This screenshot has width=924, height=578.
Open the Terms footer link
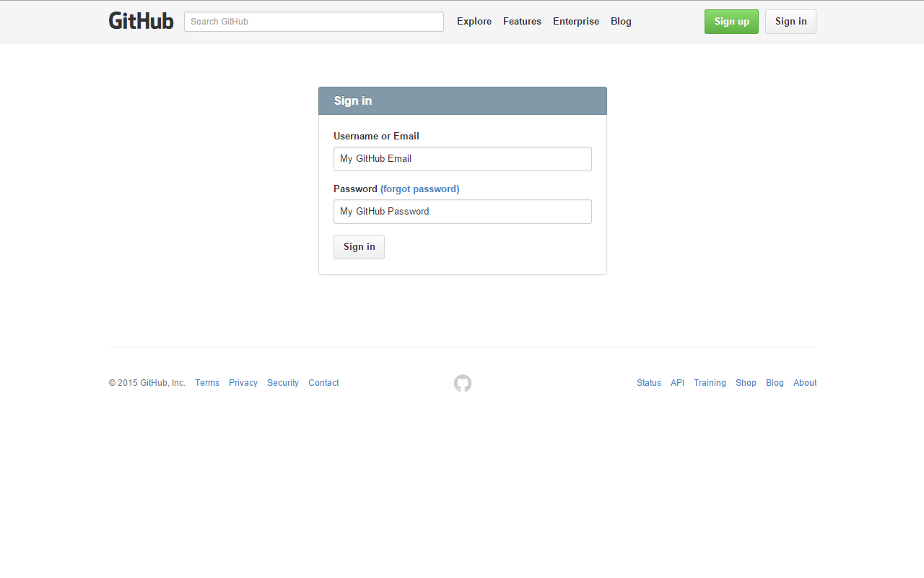207,383
